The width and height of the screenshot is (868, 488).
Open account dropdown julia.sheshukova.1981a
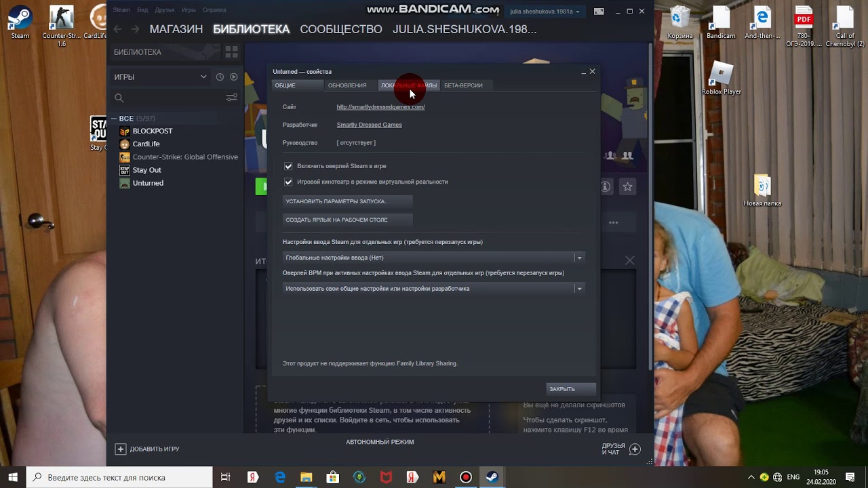(x=545, y=11)
